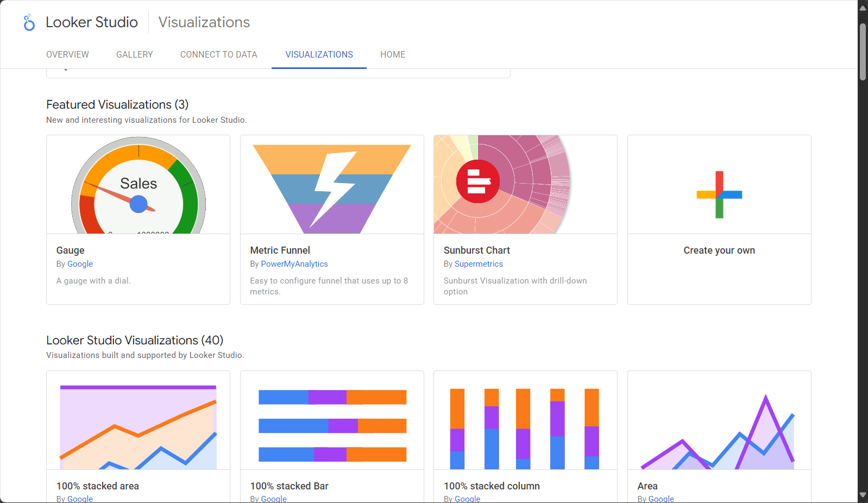
Task: Click the 100% stacked column chart thumbnail
Action: tap(525, 420)
